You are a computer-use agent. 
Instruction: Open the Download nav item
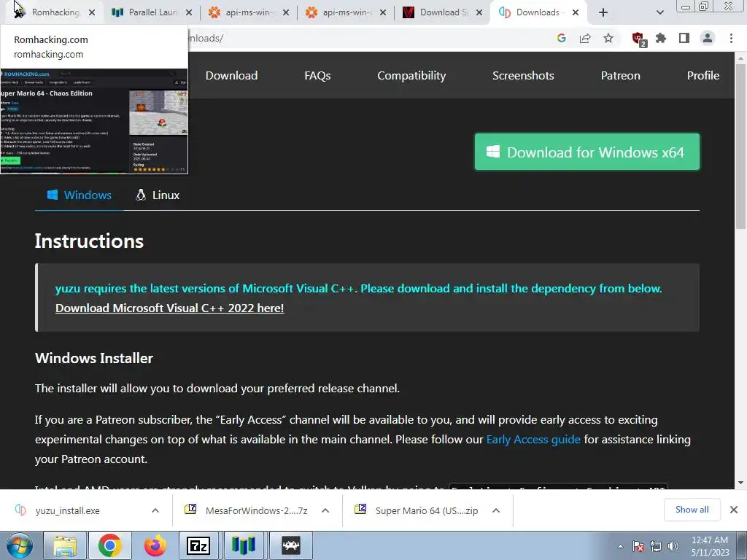coord(231,76)
